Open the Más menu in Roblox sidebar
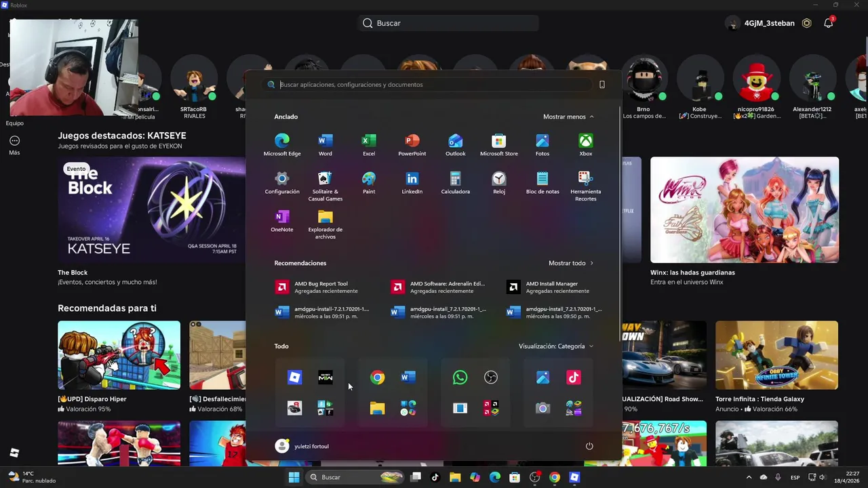This screenshot has width=868, height=488. click(x=14, y=145)
